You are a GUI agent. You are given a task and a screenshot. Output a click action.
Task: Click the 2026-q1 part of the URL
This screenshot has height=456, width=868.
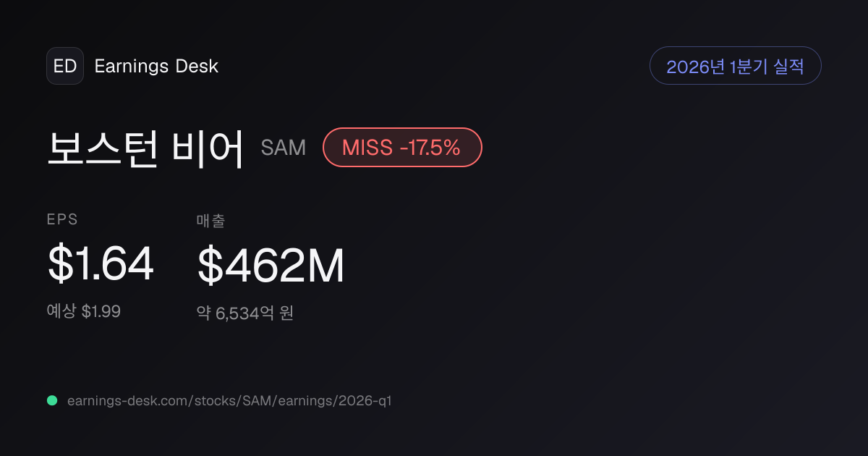click(365, 400)
